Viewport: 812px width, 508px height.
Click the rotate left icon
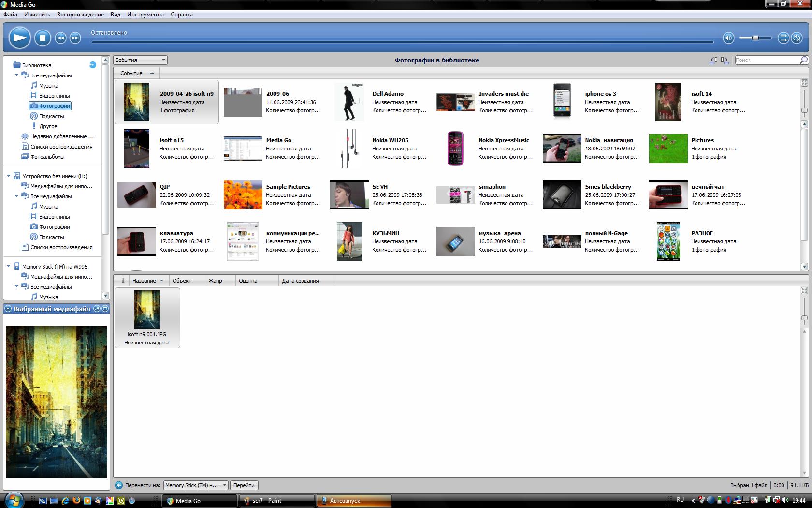tap(713, 60)
